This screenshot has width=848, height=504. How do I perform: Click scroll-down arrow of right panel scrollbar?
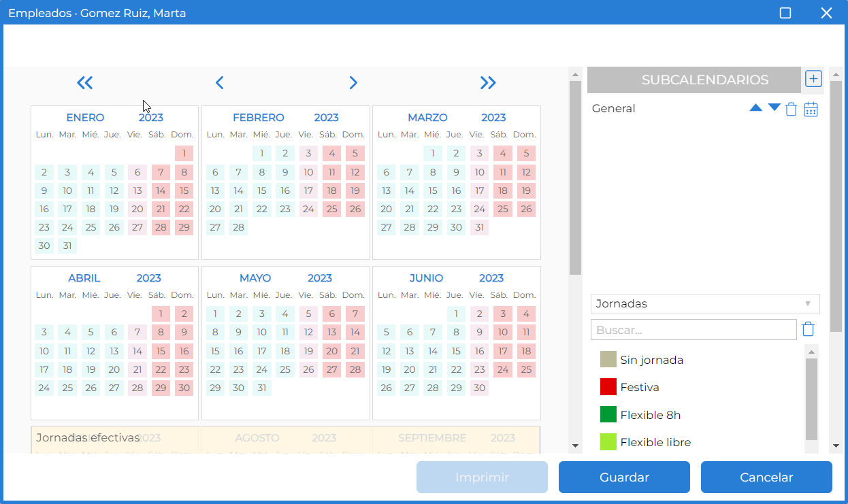(836, 446)
